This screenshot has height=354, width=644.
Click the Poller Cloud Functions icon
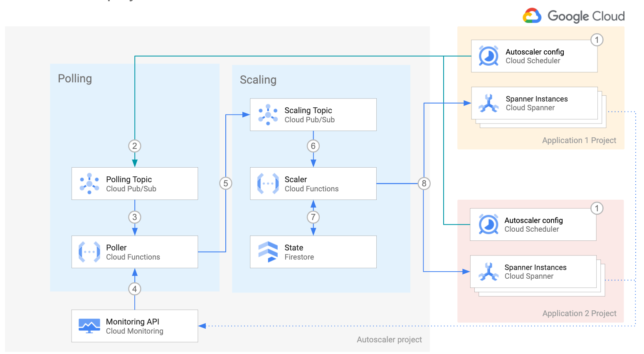pyautogui.click(x=89, y=252)
